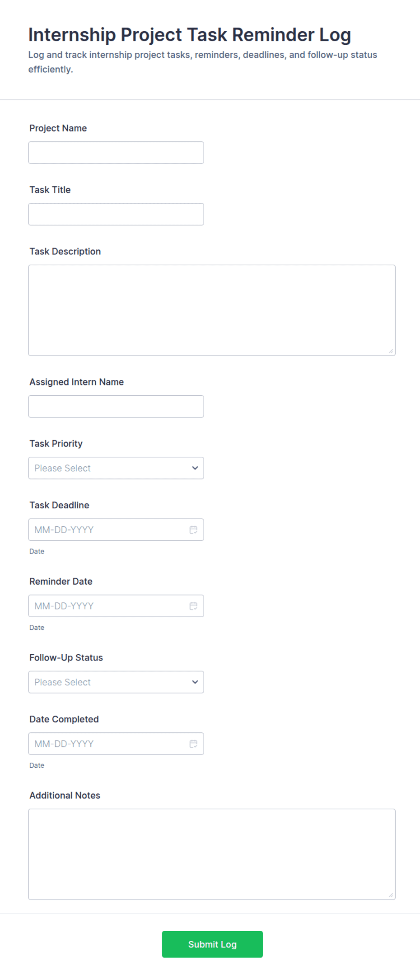Click the Reminder Date date input
The width and height of the screenshot is (420, 980).
click(x=116, y=606)
